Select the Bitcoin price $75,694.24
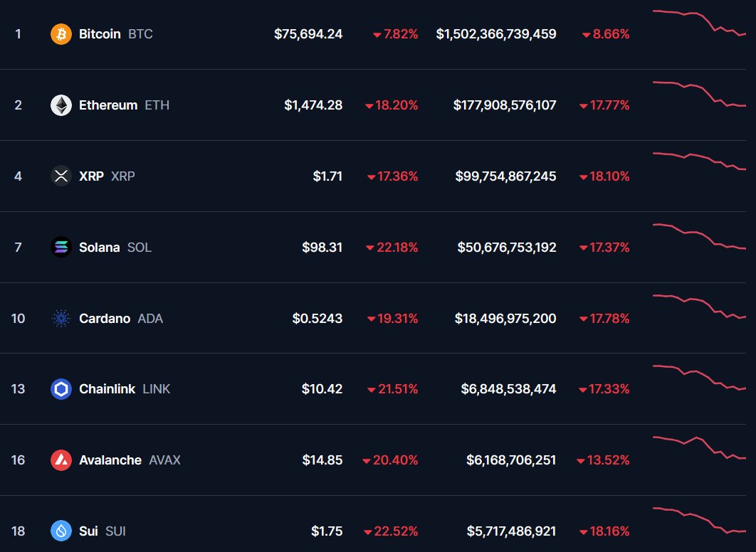This screenshot has height=552, width=756. click(308, 34)
